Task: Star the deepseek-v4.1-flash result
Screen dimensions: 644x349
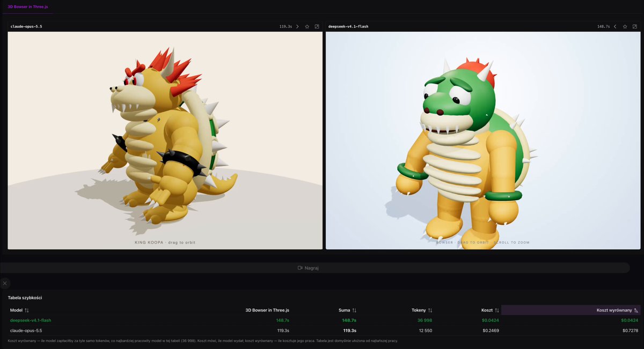Action: coord(625,26)
